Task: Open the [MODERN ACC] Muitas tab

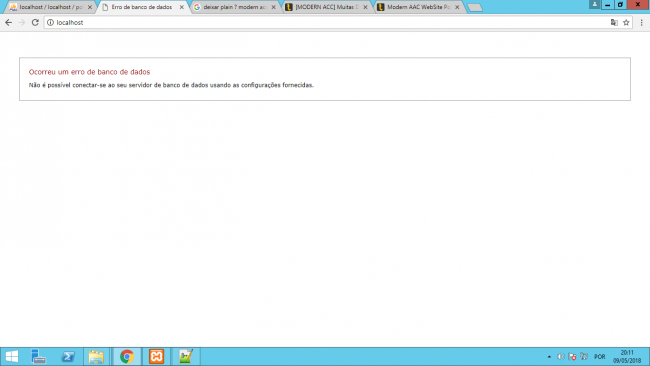Action: pyautogui.click(x=326, y=7)
